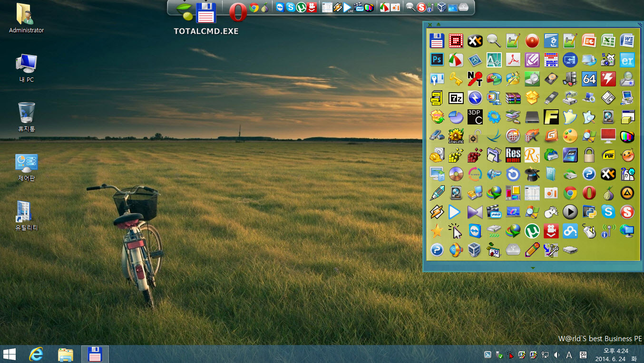Click the eject arrow atop launcher panel
This screenshot has height=363, width=644.
(x=439, y=24)
